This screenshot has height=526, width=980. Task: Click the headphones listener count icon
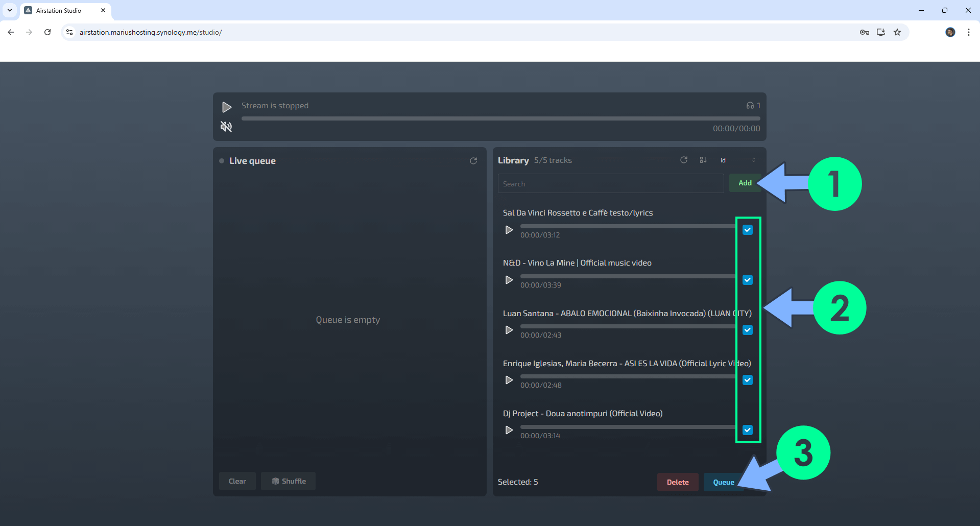pyautogui.click(x=750, y=106)
